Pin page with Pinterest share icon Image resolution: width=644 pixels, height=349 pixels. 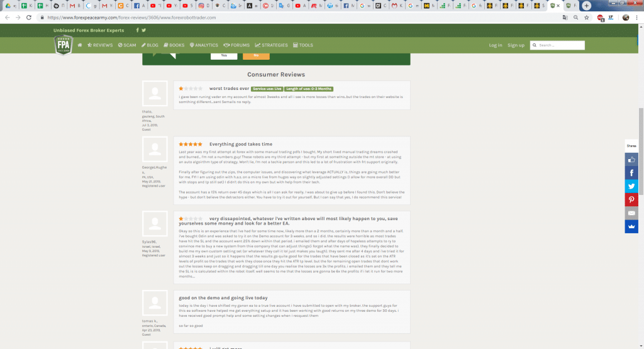click(631, 199)
